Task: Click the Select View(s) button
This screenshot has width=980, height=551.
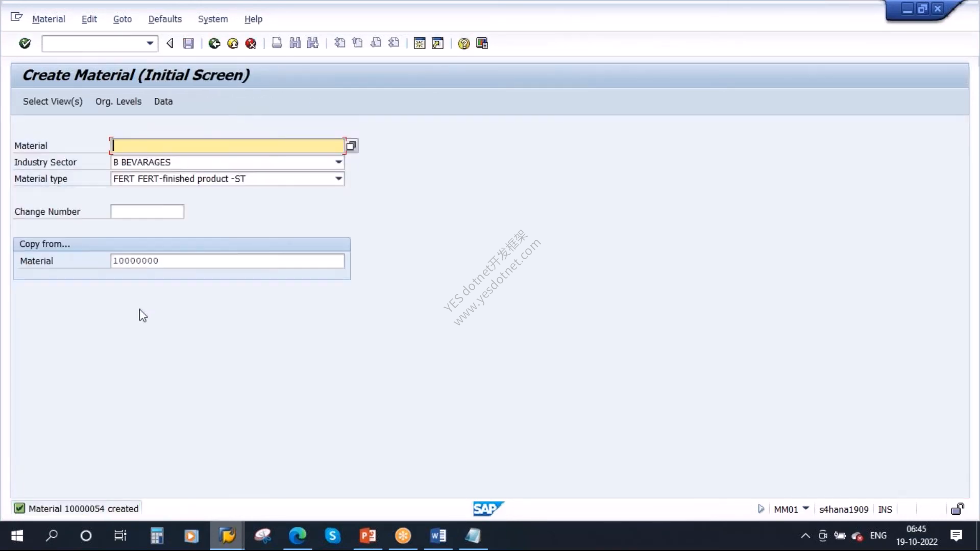Action: point(53,101)
